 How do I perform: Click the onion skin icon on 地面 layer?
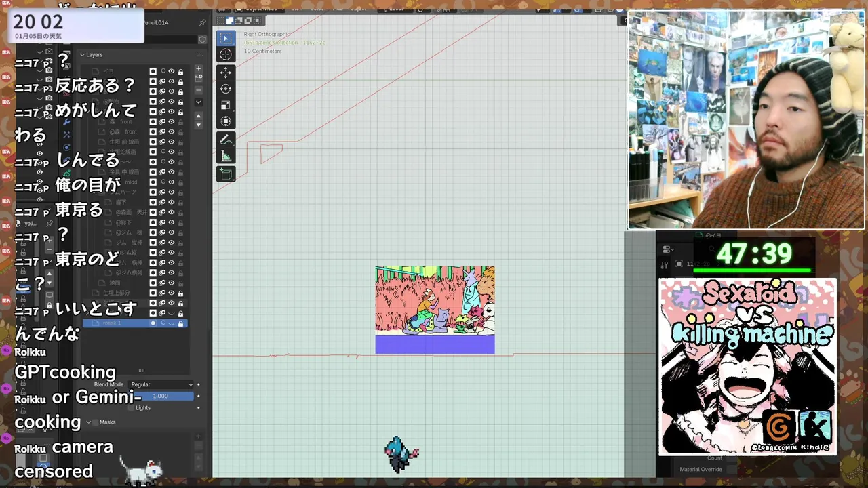click(x=163, y=283)
